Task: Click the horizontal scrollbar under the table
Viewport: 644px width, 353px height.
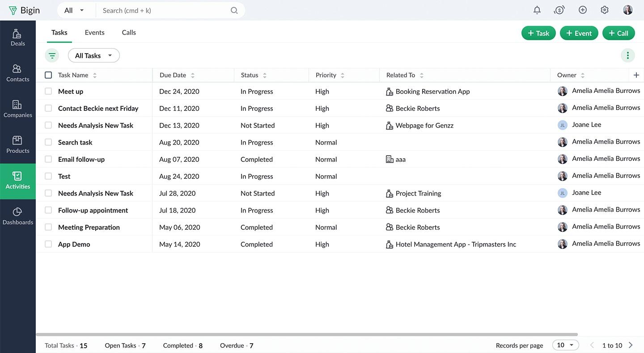Action: coord(307,334)
